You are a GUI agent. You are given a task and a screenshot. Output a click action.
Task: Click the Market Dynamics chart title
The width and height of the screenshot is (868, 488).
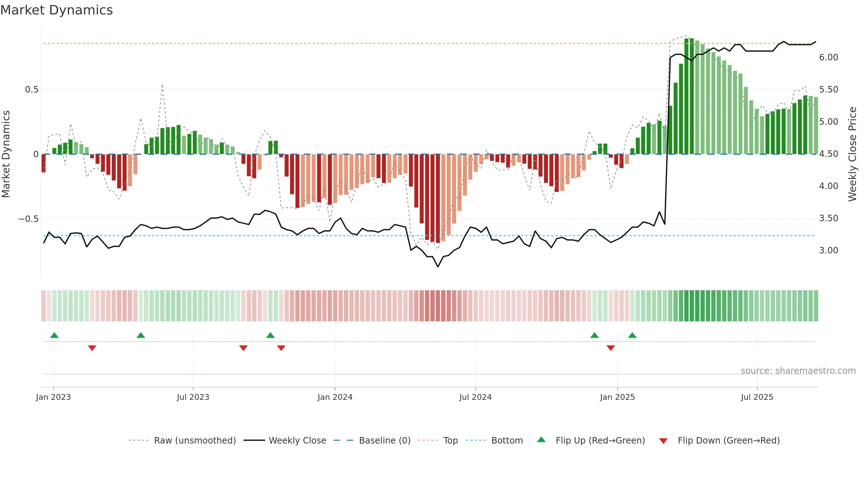pyautogui.click(x=57, y=10)
